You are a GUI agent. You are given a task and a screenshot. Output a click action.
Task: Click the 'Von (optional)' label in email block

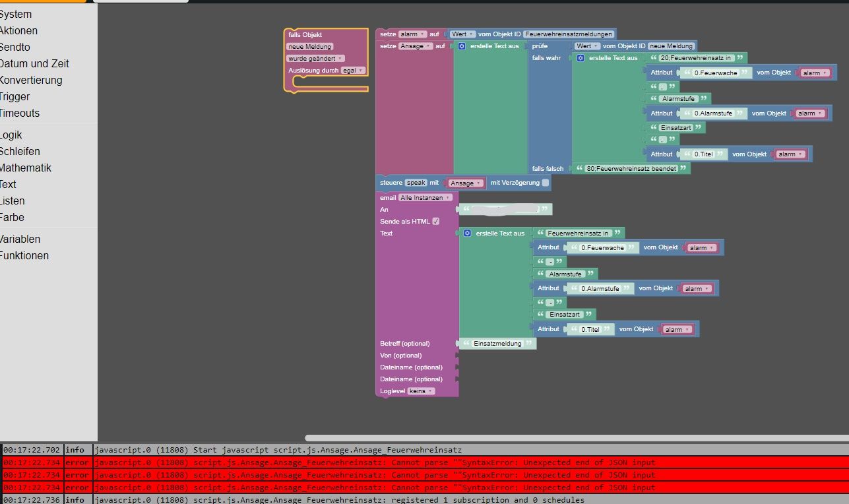tap(401, 356)
